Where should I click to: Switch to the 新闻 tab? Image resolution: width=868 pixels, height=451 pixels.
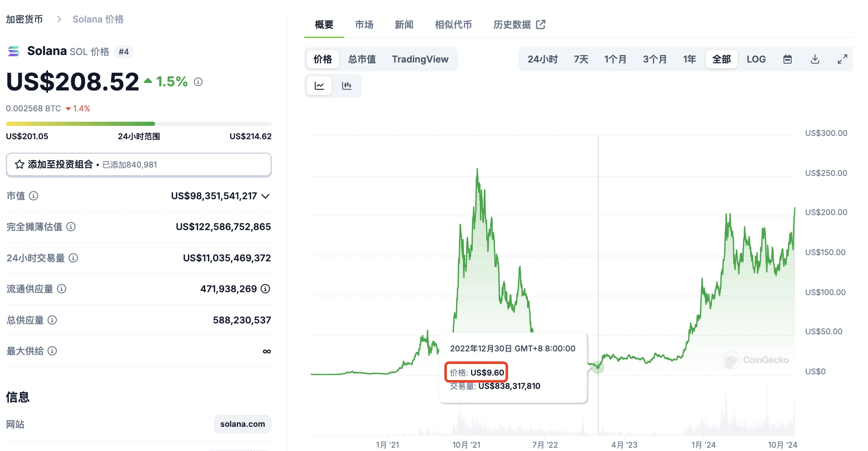(x=404, y=25)
